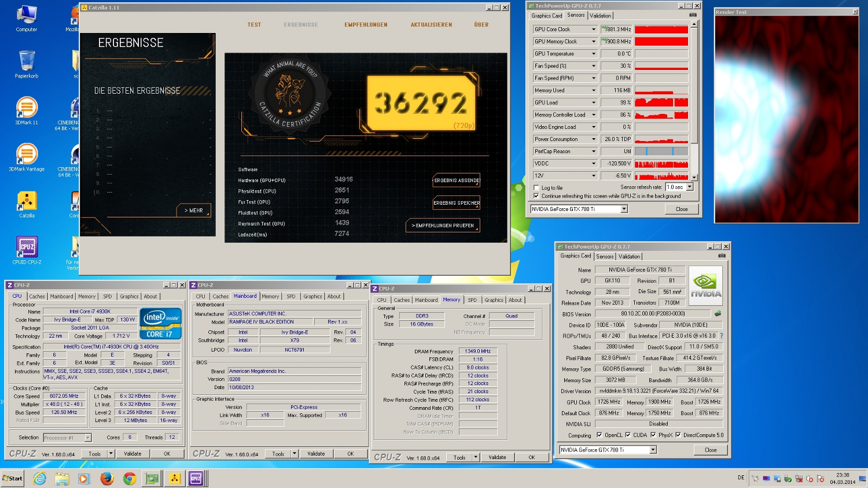Open Sensor refresh rate dropdown

689,187
